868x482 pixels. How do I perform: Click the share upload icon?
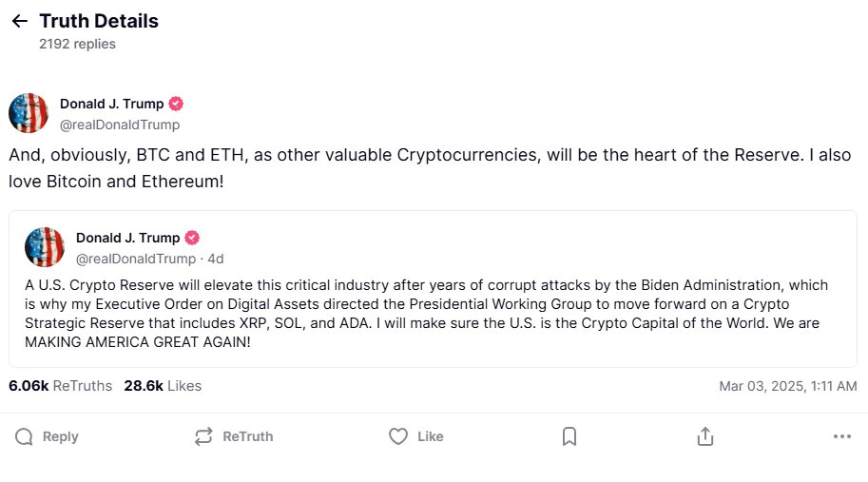[704, 436]
